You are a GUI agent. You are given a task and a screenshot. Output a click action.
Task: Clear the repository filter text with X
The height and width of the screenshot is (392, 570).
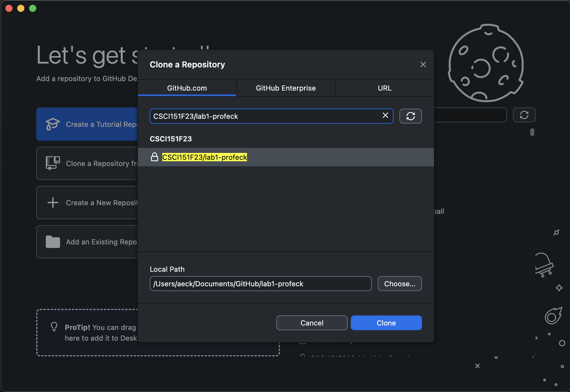[x=385, y=116]
